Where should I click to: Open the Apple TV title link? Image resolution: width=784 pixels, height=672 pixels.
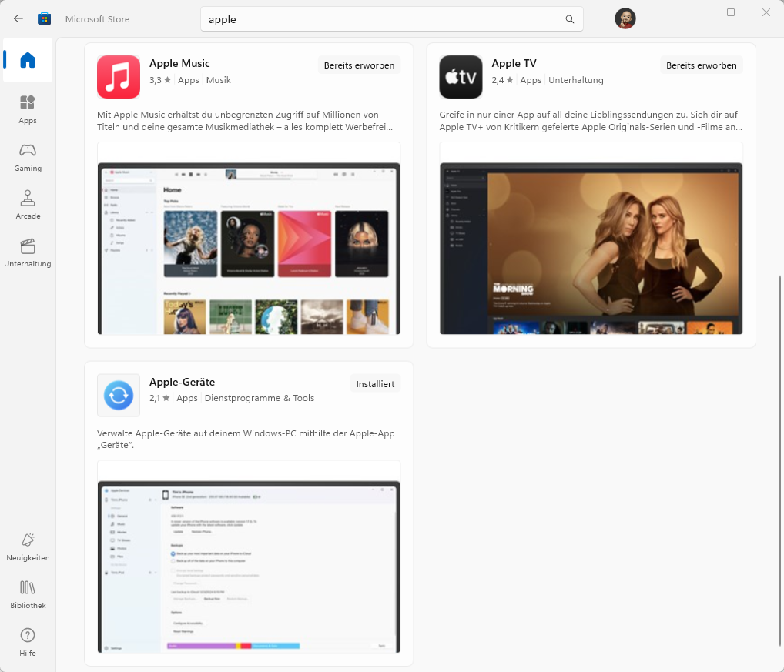tap(514, 63)
